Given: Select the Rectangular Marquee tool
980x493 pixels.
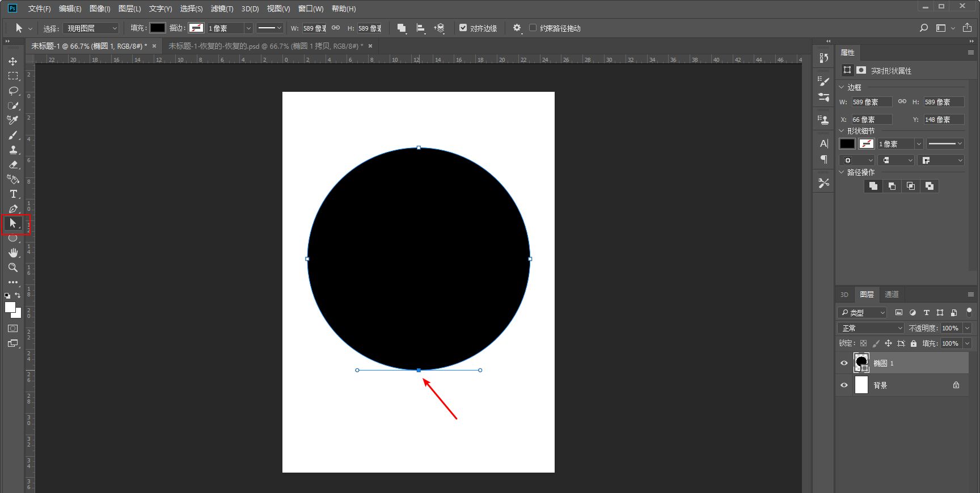Looking at the screenshot, I should click(x=13, y=76).
